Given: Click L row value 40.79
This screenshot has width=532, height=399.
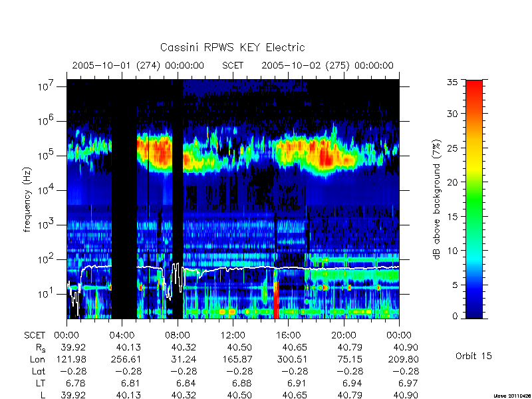Looking at the screenshot, I should point(350,395).
